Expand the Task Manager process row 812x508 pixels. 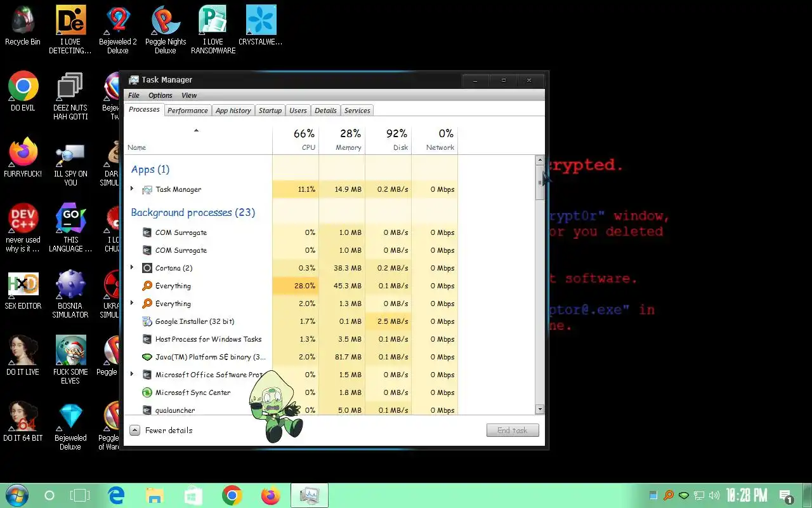click(x=132, y=189)
